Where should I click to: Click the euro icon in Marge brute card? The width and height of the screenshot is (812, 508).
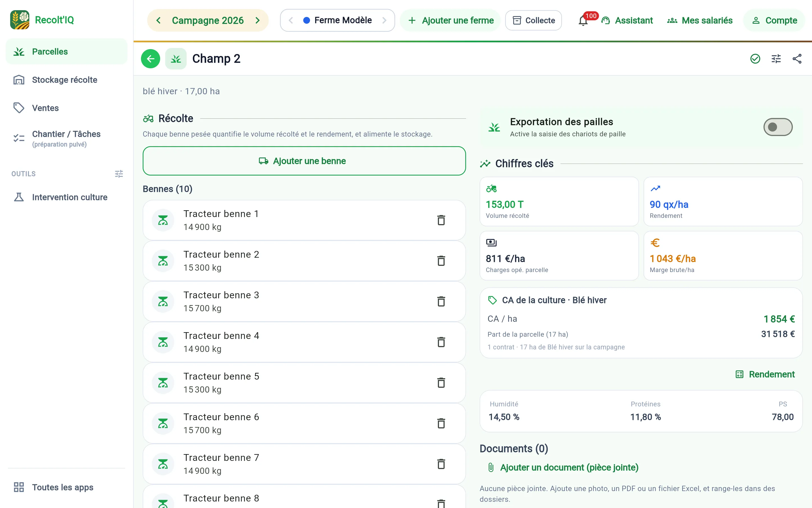tap(655, 243)
